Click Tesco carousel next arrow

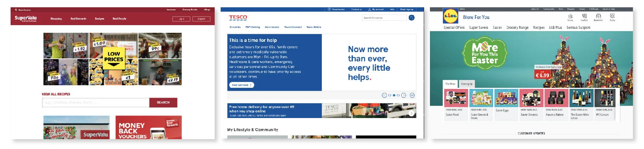pos(404,95)
